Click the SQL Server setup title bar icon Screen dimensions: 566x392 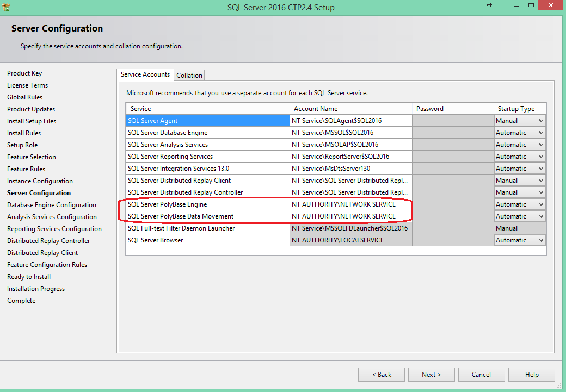click(x=6, y=7)
